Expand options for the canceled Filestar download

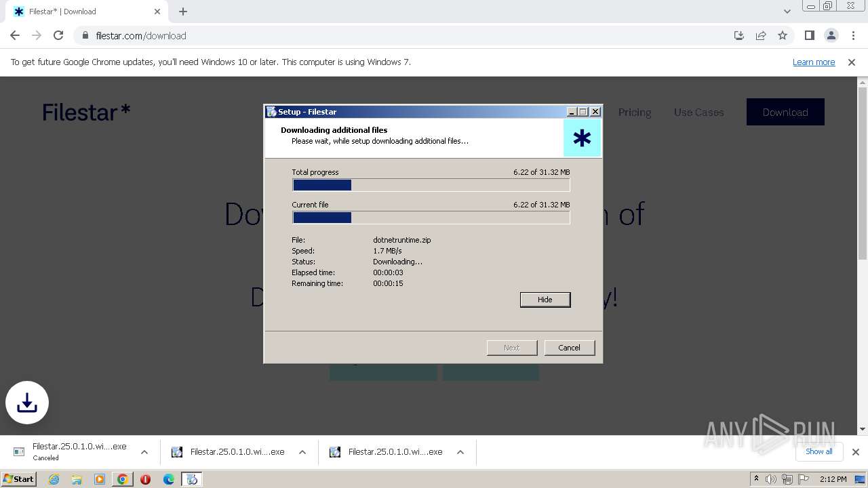(x=144, y=452)
